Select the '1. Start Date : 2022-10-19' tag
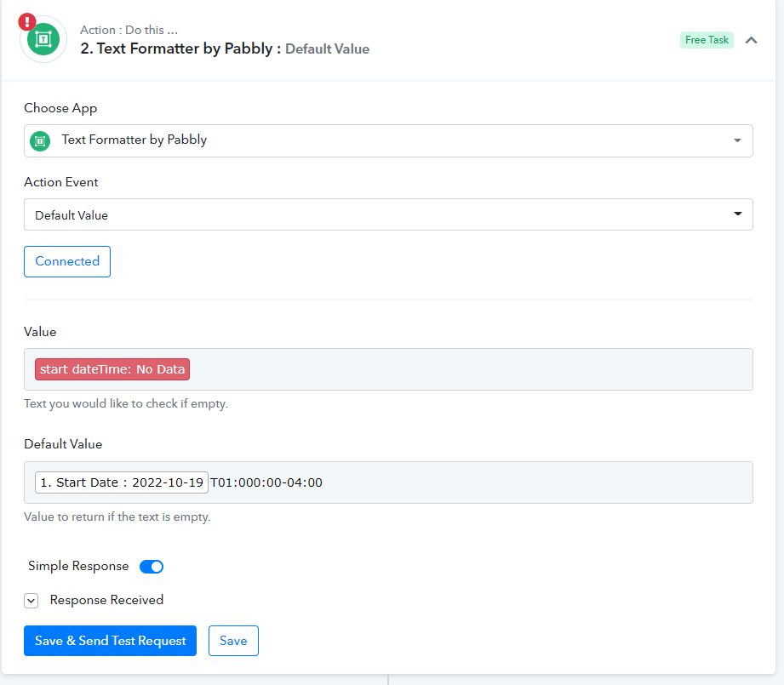 (x=122, y=482)
